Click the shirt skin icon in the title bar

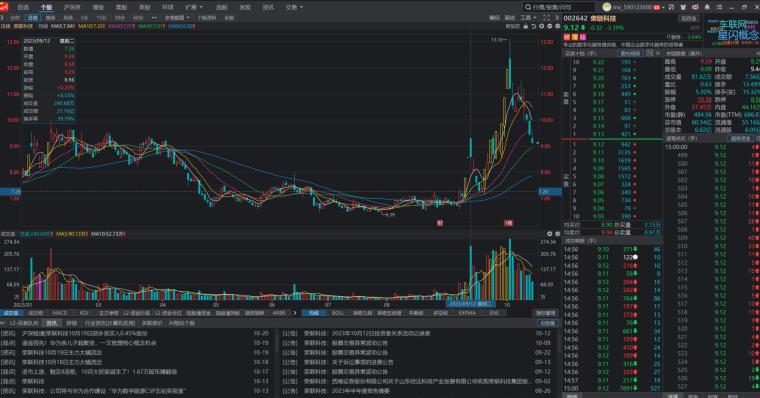(683, 7)
